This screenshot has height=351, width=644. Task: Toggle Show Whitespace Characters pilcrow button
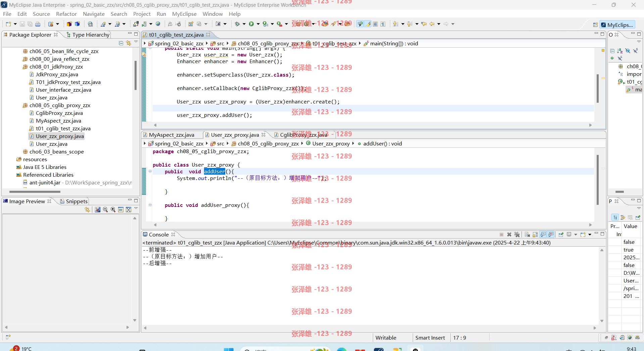[383, 24]
